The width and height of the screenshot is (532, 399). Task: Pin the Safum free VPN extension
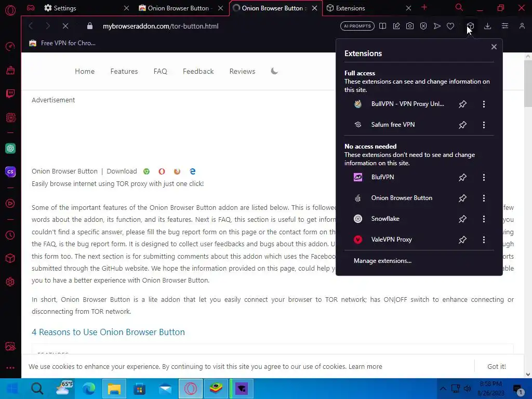462,125
